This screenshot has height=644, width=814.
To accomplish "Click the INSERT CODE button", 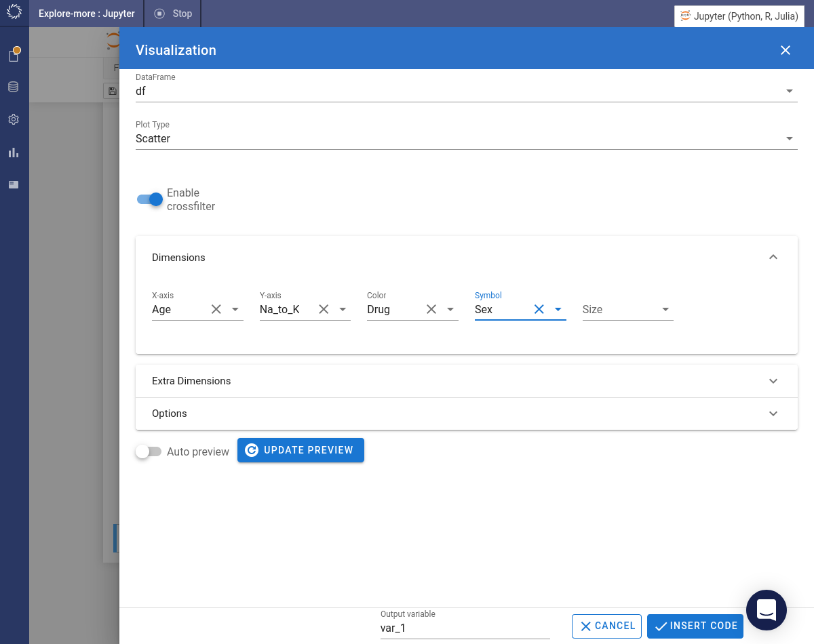I will pyautogui.click(x=695, y=626).
